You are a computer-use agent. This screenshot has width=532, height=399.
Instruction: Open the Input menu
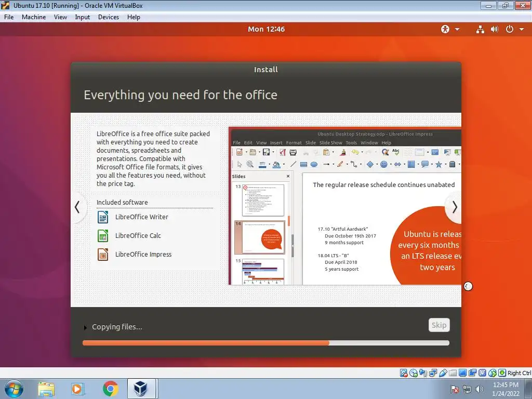pos(83,17)
